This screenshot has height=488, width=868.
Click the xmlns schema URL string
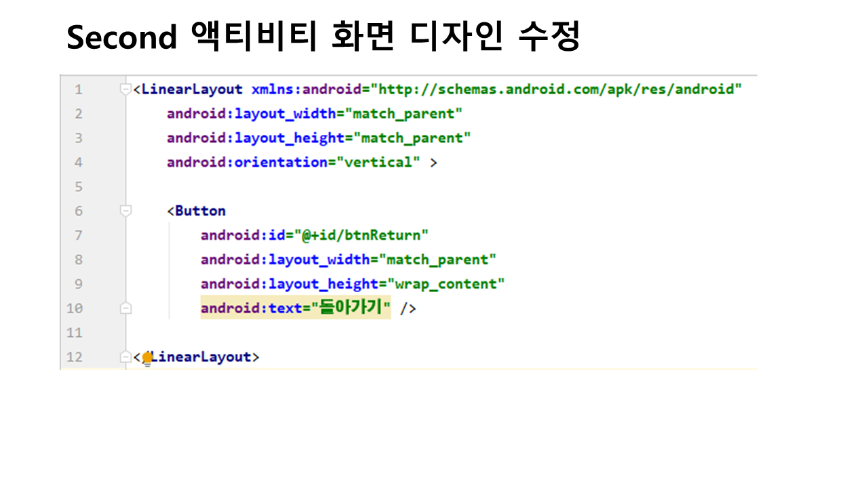point(555,89)
